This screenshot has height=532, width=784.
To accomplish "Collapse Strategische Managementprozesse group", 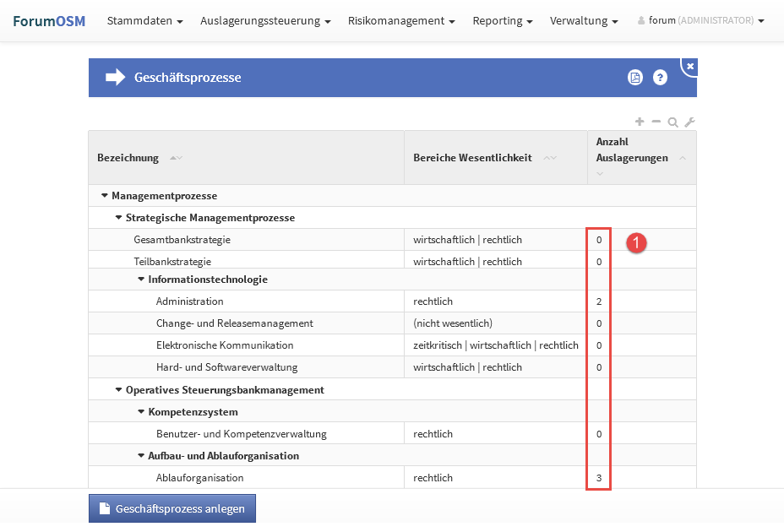I will [118, 218].
